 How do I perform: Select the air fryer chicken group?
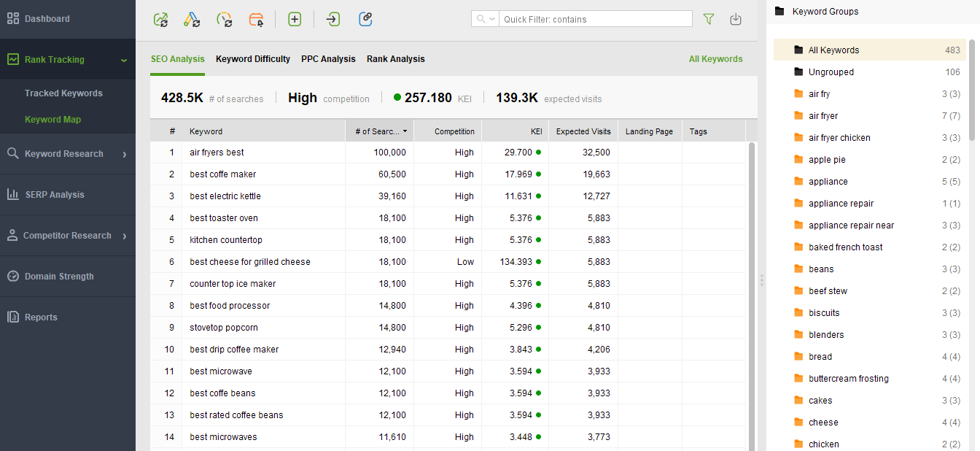pyautogui.click(x=870, y=138)
